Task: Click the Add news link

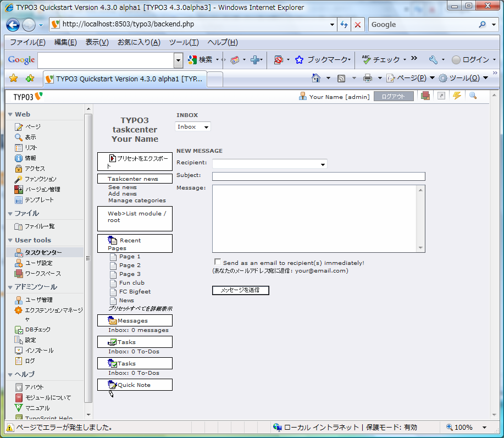Action: pyautogui.click(x=123, y=194)
